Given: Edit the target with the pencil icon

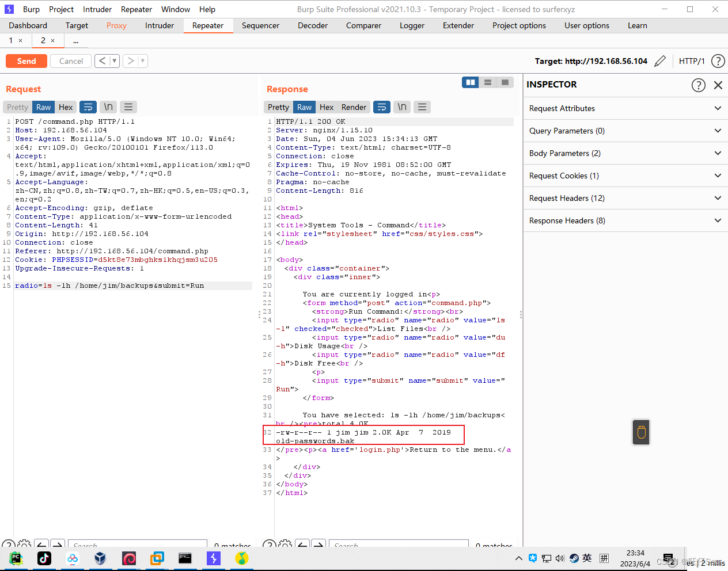Looking at the screenshot, I should point(660,61).
